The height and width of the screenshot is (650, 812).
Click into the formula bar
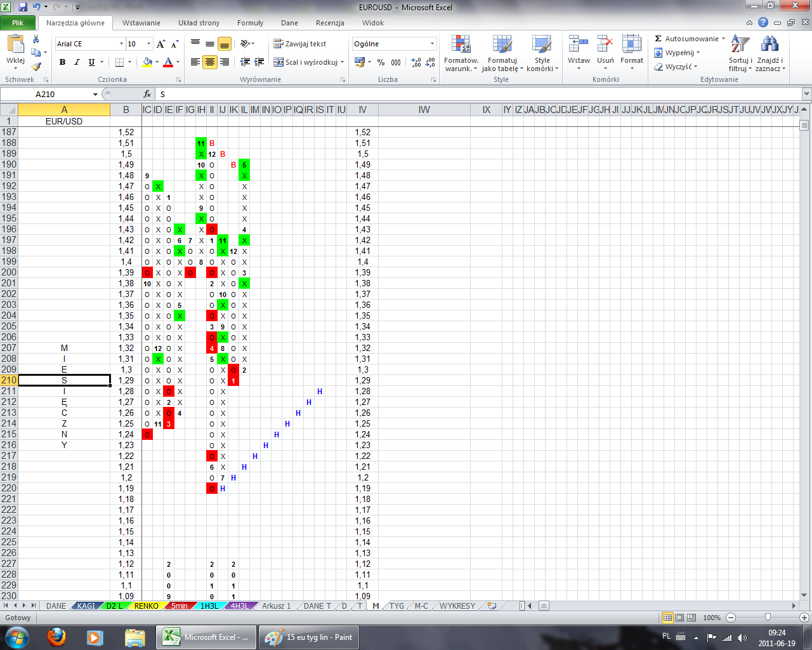click(478, 94)
